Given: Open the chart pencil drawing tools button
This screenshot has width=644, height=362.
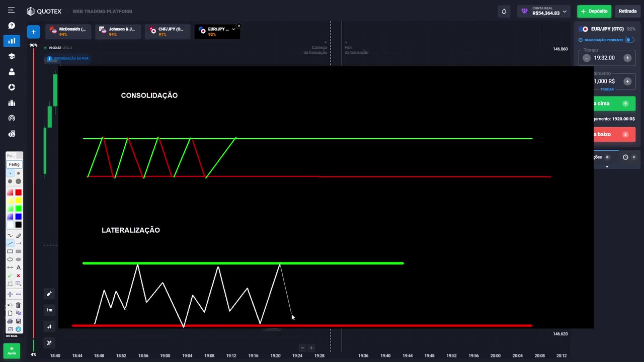Looking at the screenshot, I should pos(49,294).
